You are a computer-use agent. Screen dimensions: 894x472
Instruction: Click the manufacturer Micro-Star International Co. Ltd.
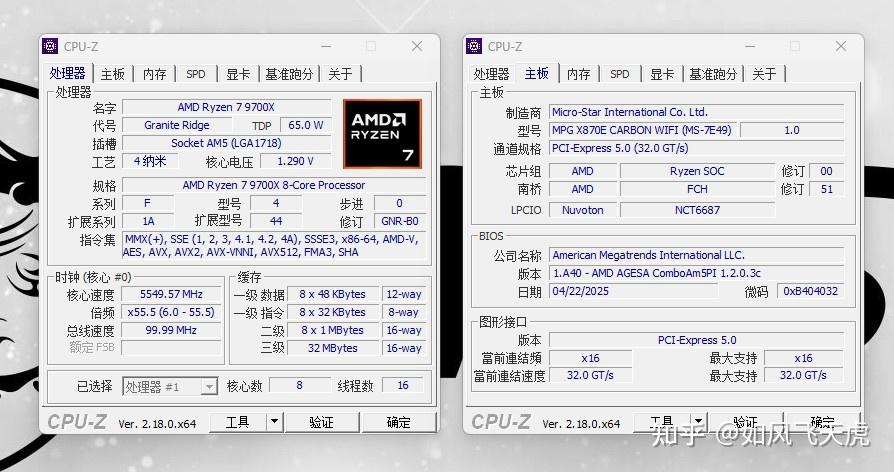pos(696,112)
